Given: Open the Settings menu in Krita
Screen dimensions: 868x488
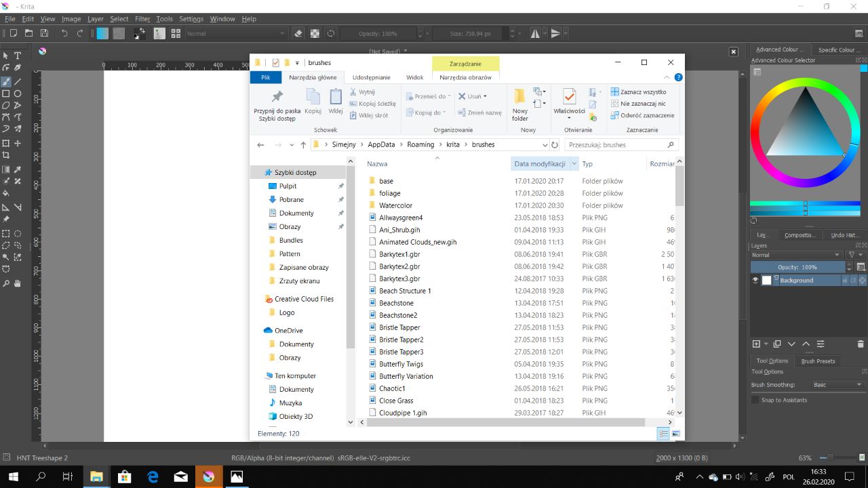Looking at the screenshot, I should (191, 19).
